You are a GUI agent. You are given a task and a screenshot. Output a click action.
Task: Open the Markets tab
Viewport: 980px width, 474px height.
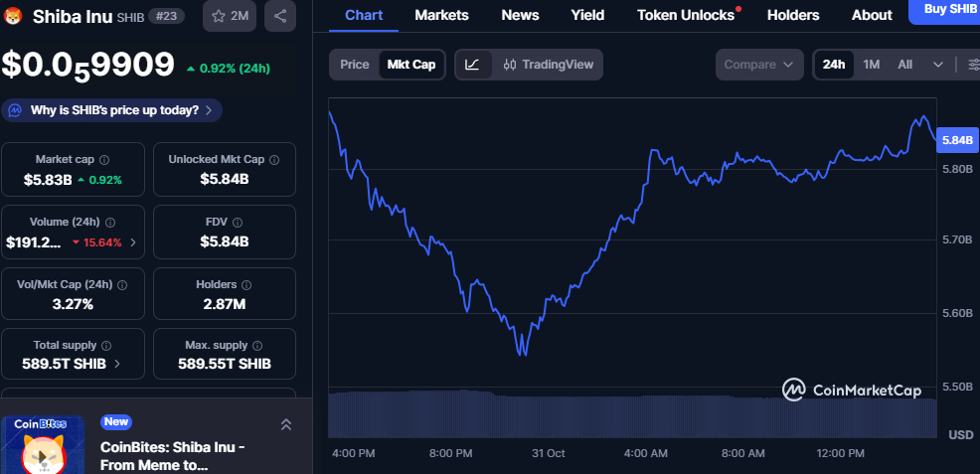[441, 15]
